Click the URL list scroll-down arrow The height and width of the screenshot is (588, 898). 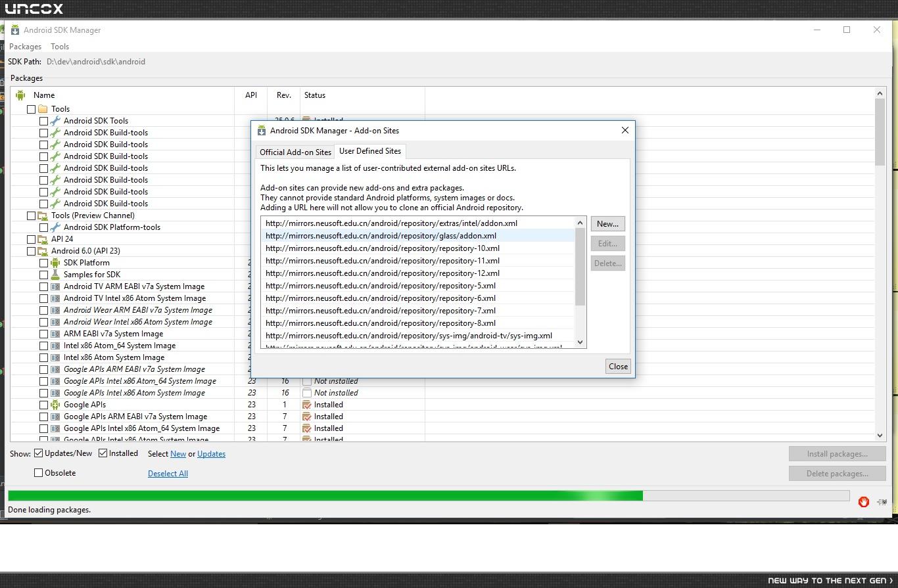coord(580,342)
